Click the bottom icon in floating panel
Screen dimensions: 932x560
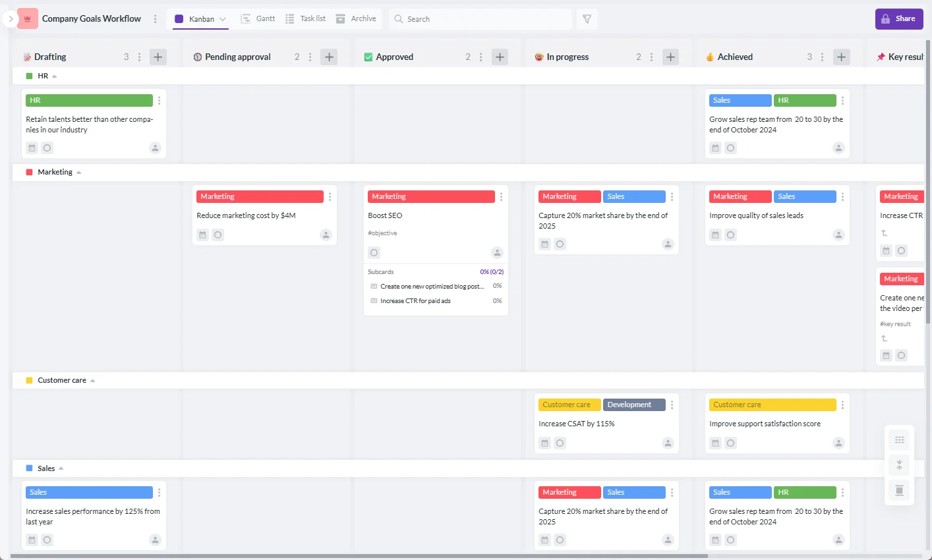click(899, 490)
